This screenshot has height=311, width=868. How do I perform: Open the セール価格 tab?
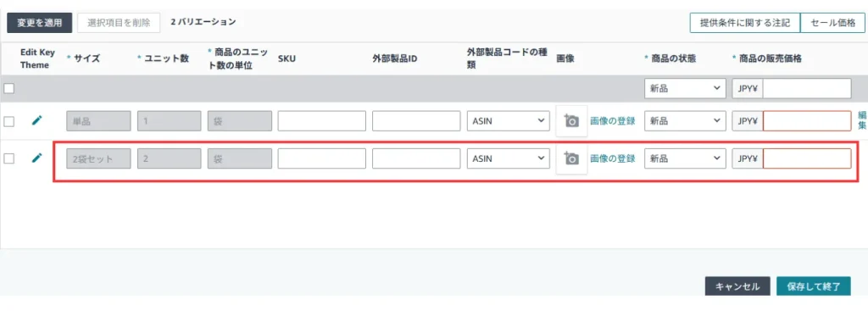pyautogui.click(x=832, y=23)
